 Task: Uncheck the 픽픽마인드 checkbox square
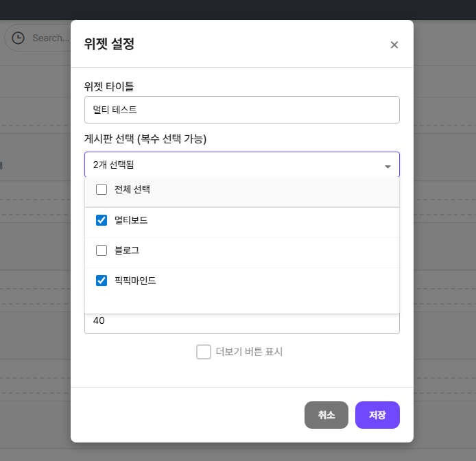tap(102, 281)
